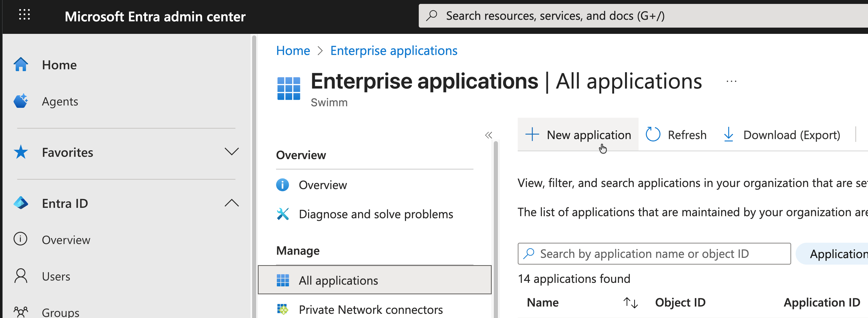The image size is (868, 318).
Task: Click the Refresh toolbar icon
Action: (653, 135)
